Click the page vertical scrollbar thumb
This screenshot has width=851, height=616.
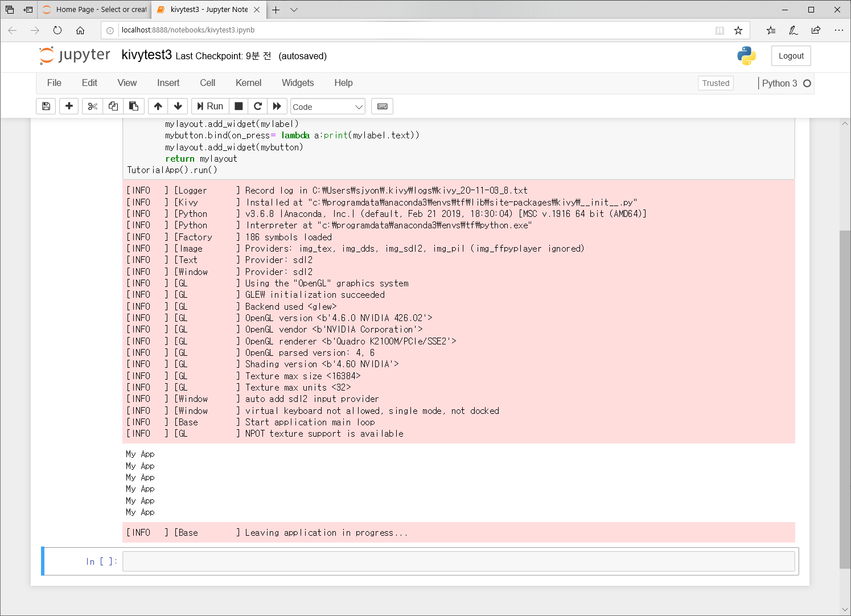pyautogui.click(x=845, y=399)
